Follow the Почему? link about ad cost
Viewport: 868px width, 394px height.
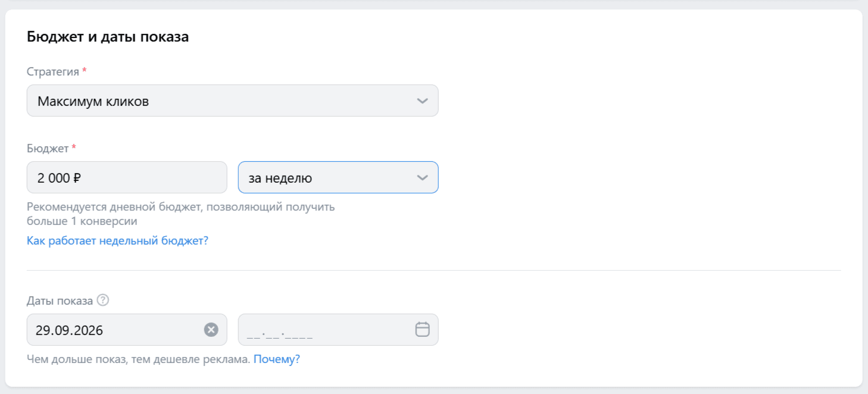point(277,360)
